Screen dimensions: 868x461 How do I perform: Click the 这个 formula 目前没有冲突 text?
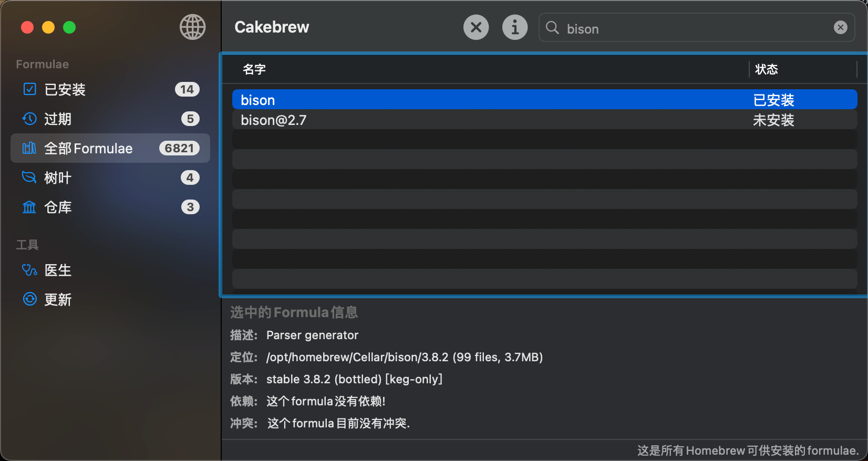point(338,423)
